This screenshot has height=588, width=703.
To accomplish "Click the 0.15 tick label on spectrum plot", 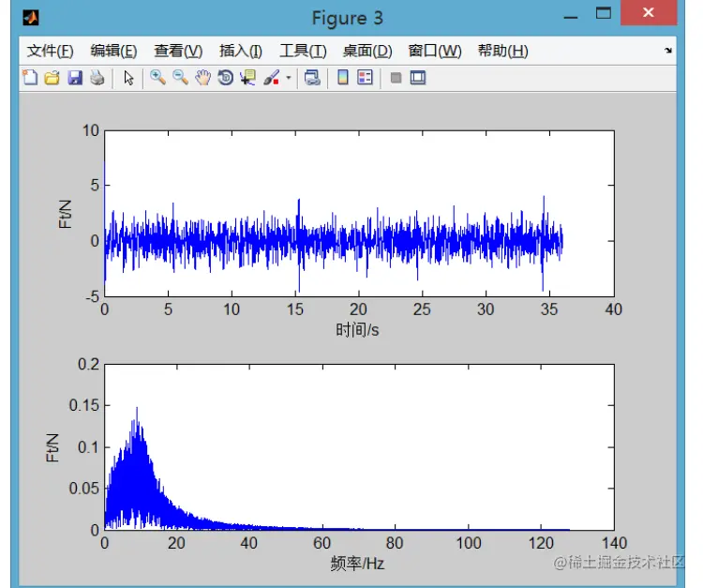I will click(83, 405).
